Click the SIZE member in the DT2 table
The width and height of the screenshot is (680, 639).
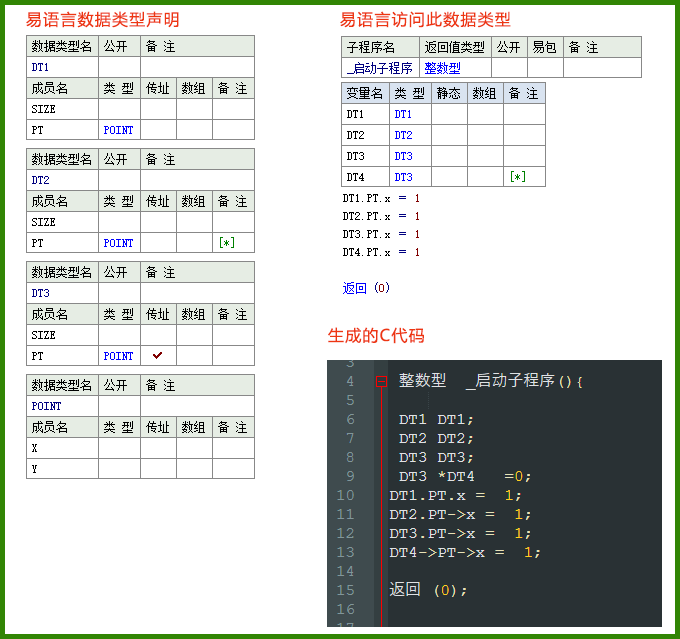click(43, 222)
